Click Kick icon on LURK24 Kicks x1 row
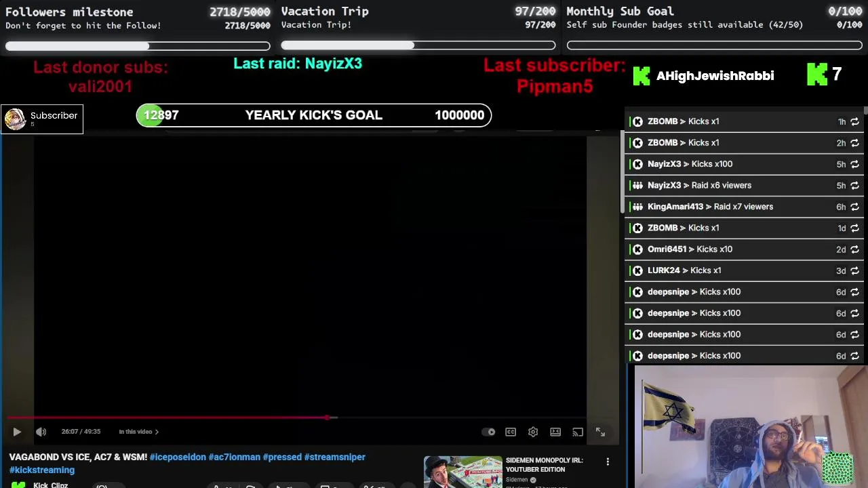 click(x=637, y=270)
